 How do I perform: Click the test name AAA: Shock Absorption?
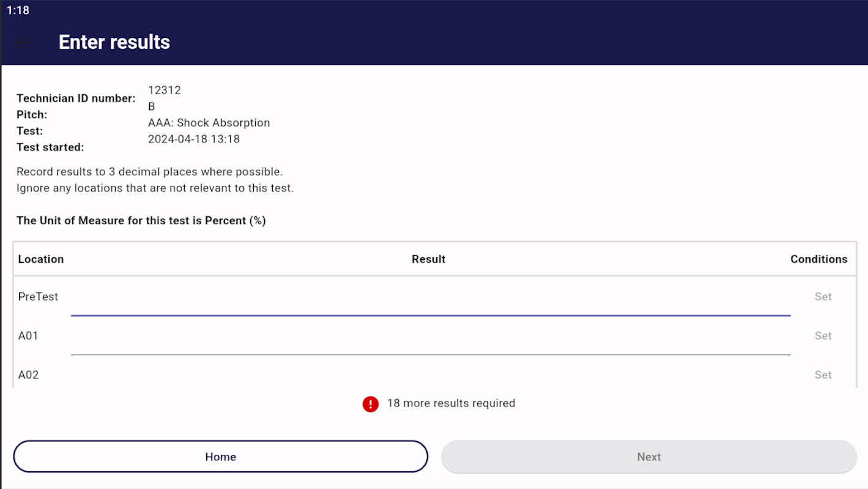[209, 123]
